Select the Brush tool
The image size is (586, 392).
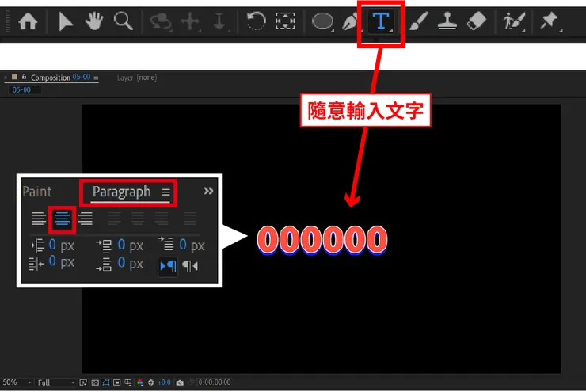[418, 21]
